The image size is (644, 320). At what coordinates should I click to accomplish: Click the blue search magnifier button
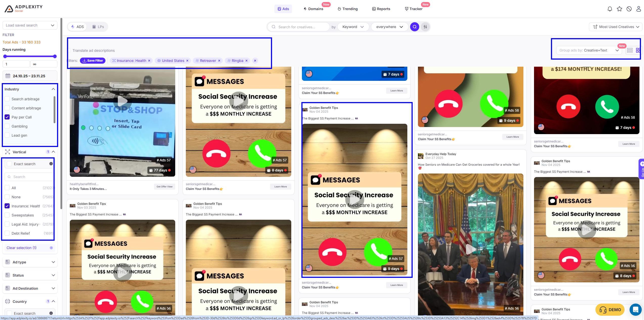(414, 27)
